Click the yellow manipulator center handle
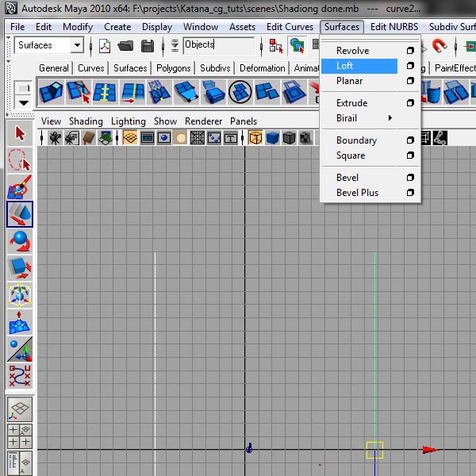The height and width of the screenshot is (476, 476). click(x=375, y=450)
